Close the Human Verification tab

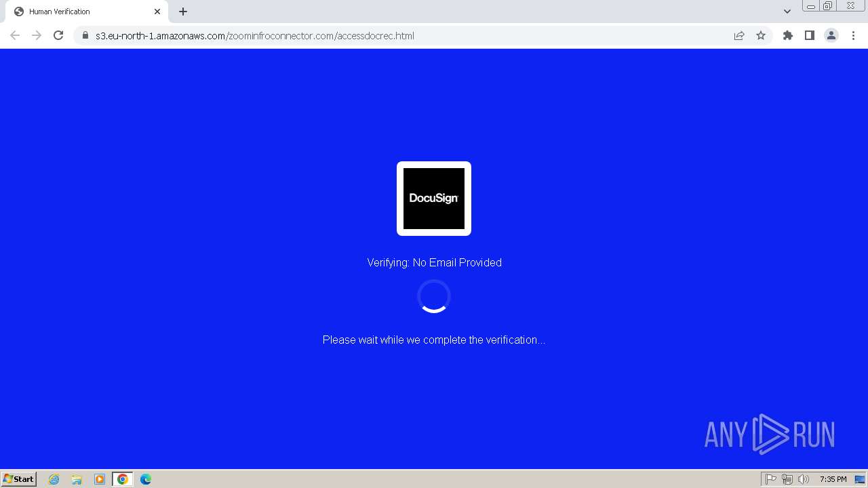[157, 12]
